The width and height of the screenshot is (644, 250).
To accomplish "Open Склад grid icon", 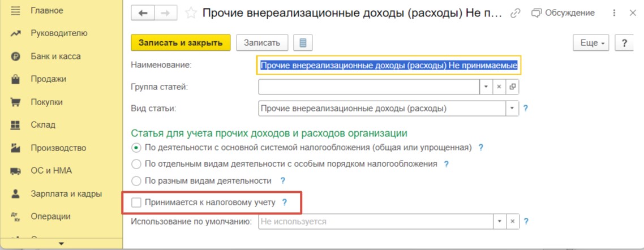I will (15, 125).
